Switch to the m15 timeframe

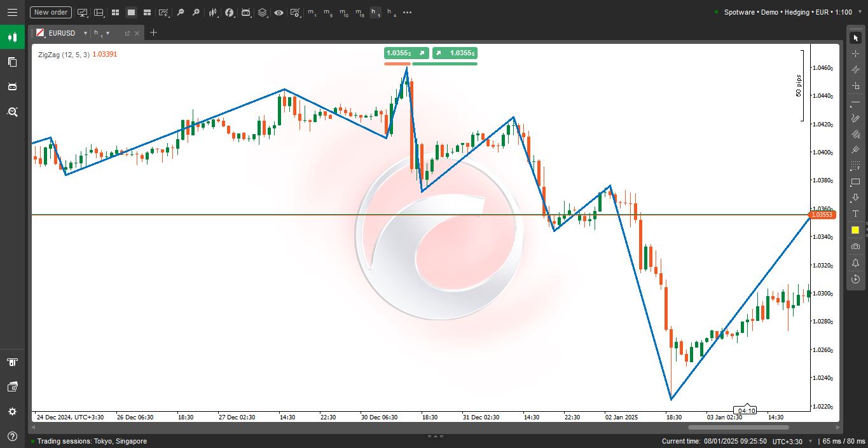coord(359,12)
